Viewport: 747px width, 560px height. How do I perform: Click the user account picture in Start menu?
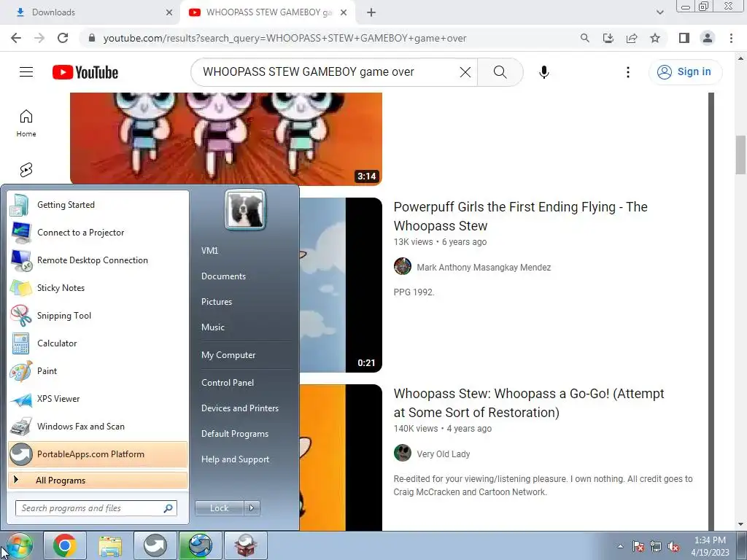tap(245, 209)
